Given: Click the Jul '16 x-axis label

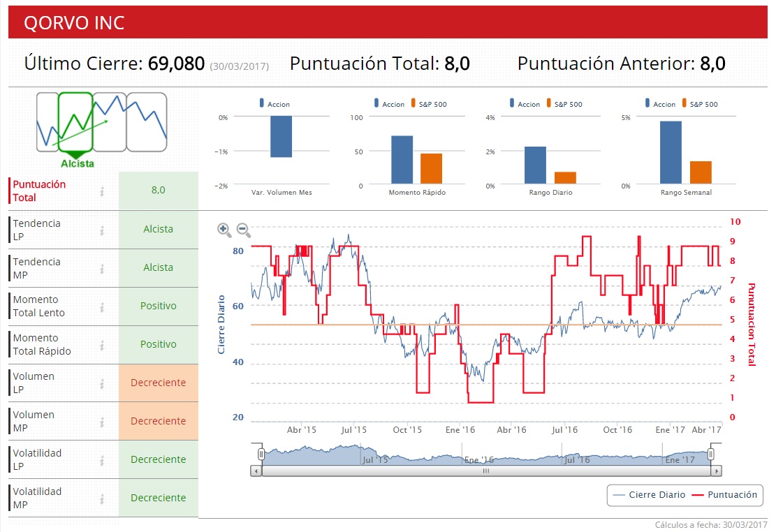Looking at the screenshot, I should pos(564,430).
